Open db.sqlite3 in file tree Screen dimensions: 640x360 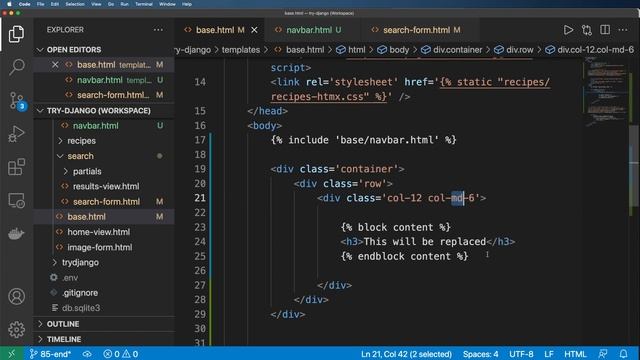tap(81, 308)
